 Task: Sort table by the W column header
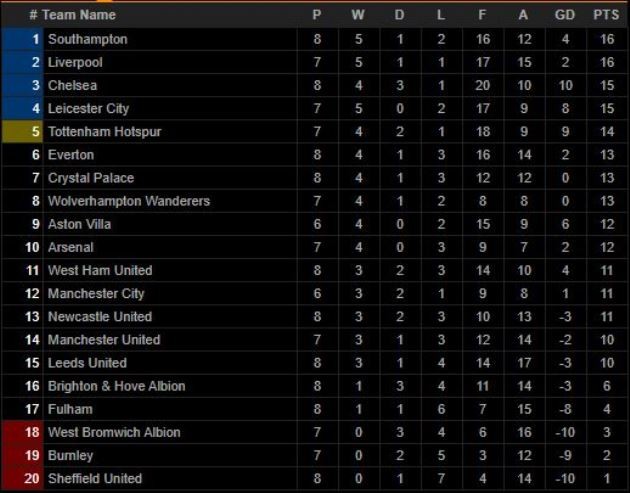click(x=358, y=15)
